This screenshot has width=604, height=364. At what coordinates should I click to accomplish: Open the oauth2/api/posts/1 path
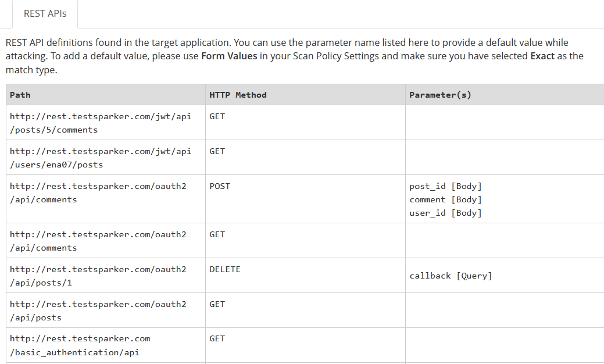[98, 276]
